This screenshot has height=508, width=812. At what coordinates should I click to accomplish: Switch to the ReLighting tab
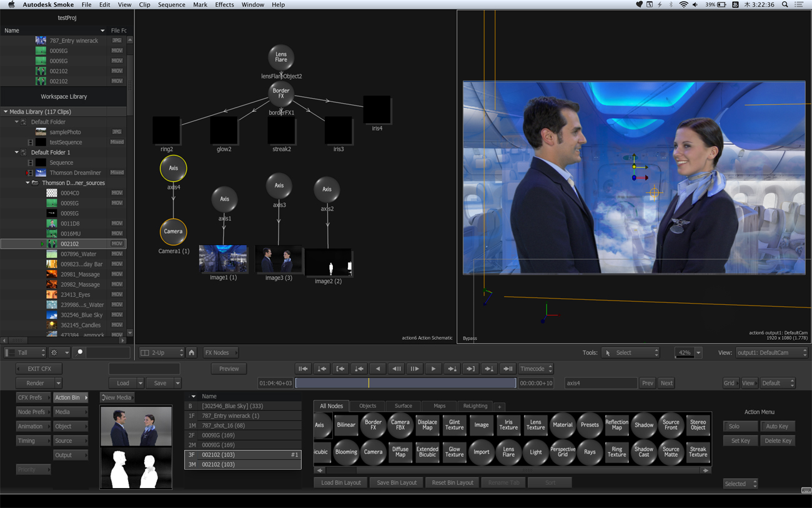(475, 406)
